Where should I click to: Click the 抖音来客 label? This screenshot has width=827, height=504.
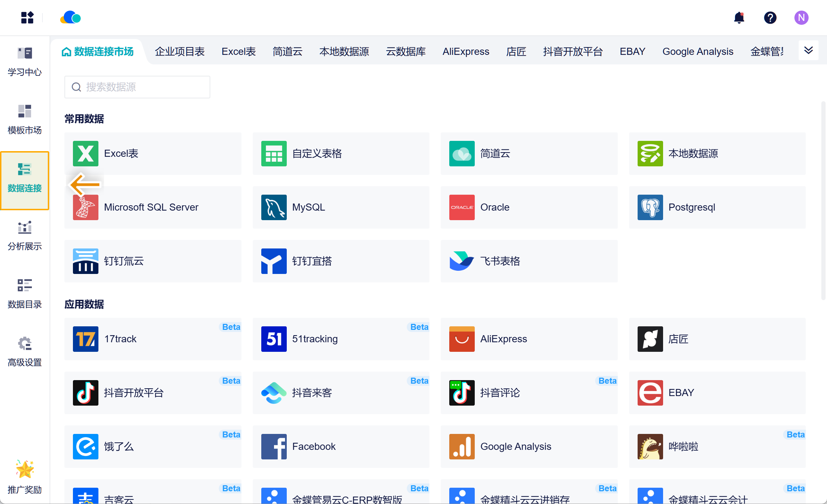[312, 393]
